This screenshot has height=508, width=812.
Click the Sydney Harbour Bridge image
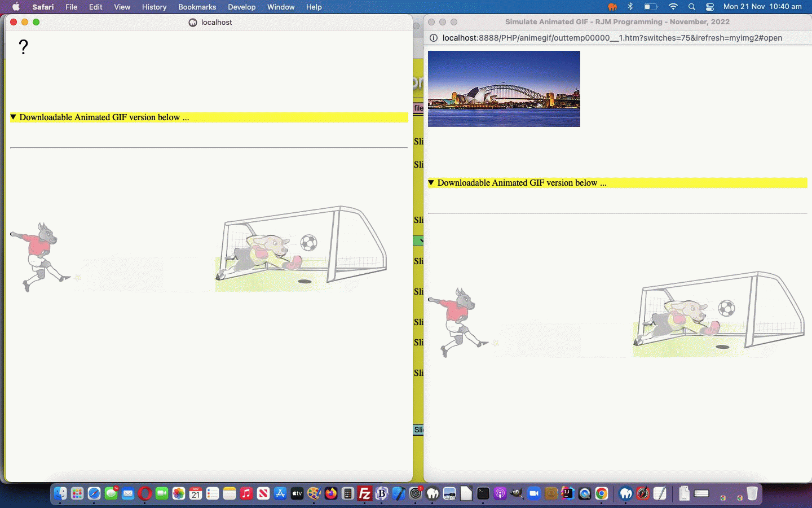pyautogui.click(x=504, y=89)
